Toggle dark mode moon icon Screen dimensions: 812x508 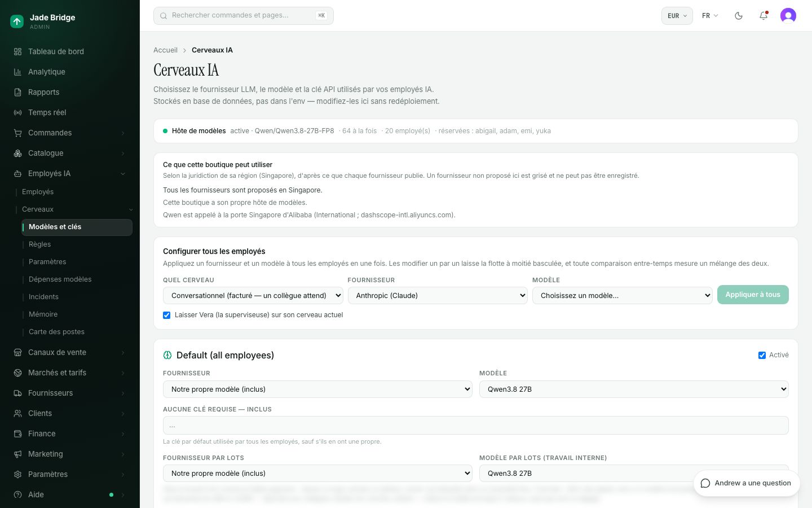(739, 16)
